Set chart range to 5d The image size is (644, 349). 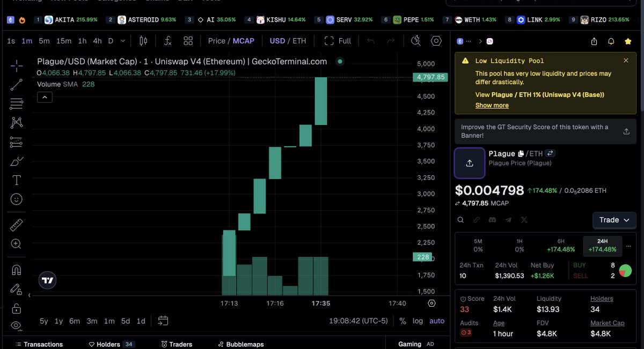pos(125,321)
